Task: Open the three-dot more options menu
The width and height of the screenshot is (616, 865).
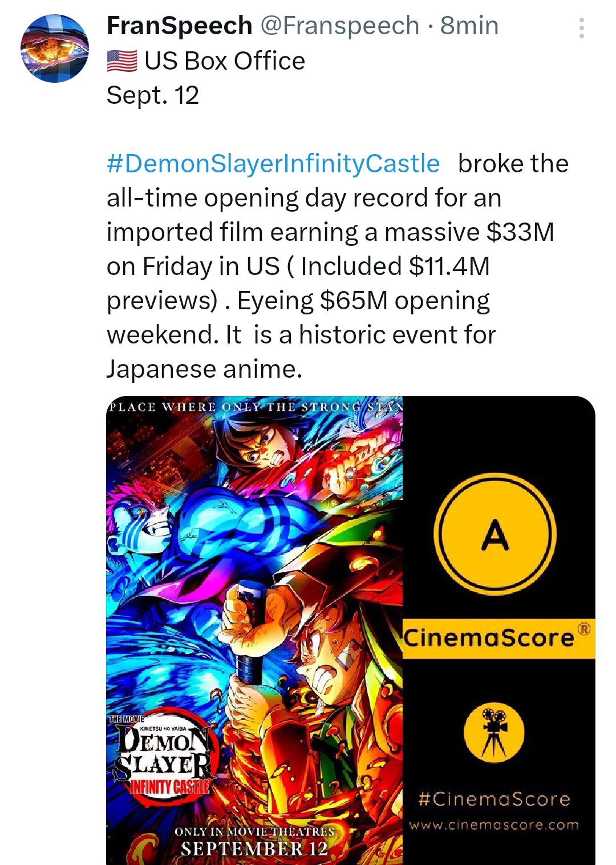Action: click(581, 28)
